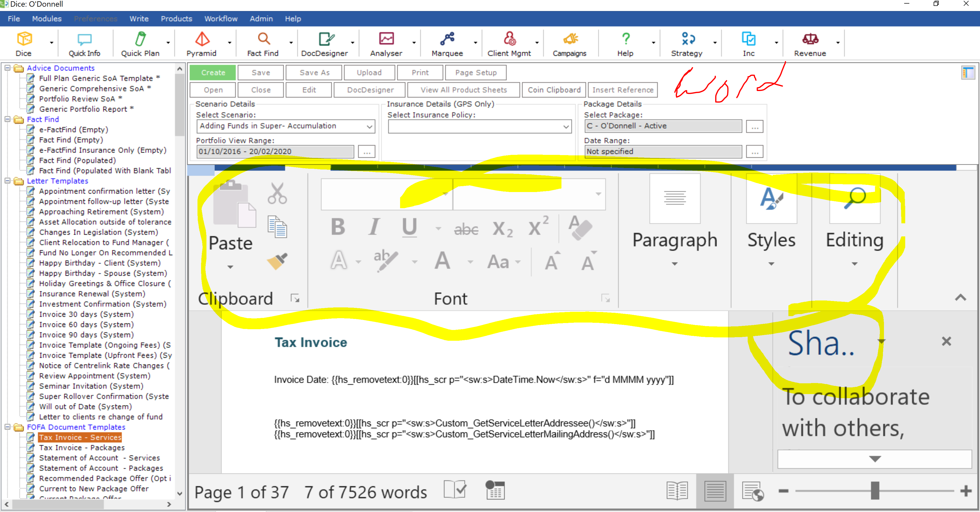Screen dimensions: 980x512
Task: Open the Modules menu
Action: point(46,18)
